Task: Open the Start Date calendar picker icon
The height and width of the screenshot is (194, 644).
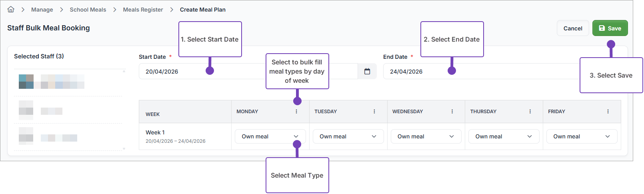Action: point(367,72)
